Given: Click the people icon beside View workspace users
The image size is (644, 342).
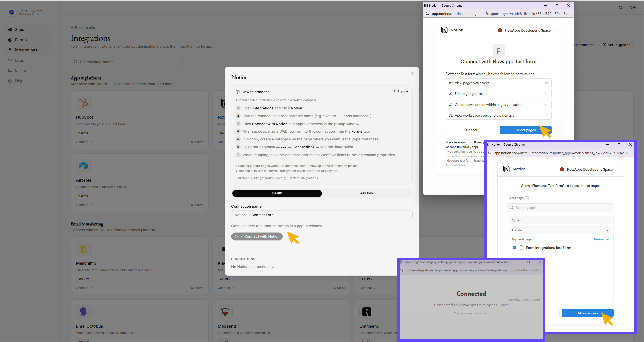Looking at the screenshot, I should [x=451, y=115].
